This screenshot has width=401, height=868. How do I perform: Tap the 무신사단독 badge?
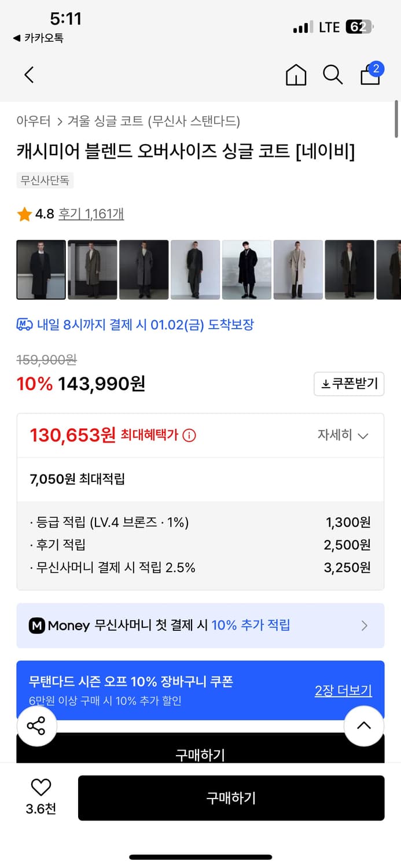(45, 181)
